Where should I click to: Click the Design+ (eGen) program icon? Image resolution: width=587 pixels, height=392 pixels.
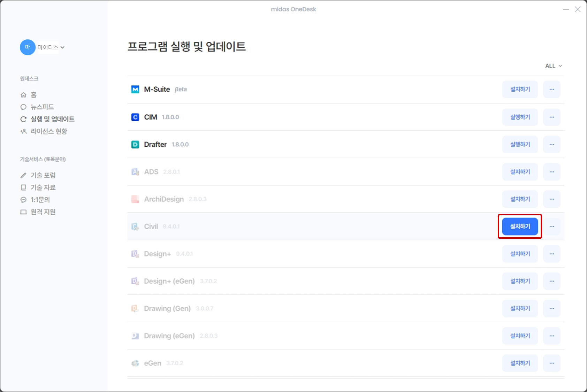point(135,281)
